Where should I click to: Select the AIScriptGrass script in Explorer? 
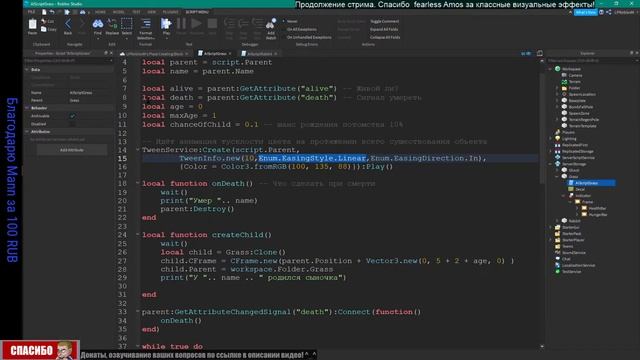[x=587, y=183]
